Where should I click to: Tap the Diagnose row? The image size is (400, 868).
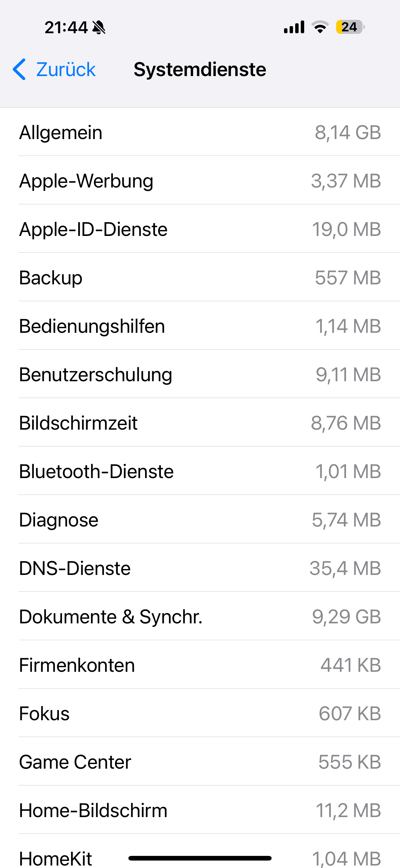[200, 520]
